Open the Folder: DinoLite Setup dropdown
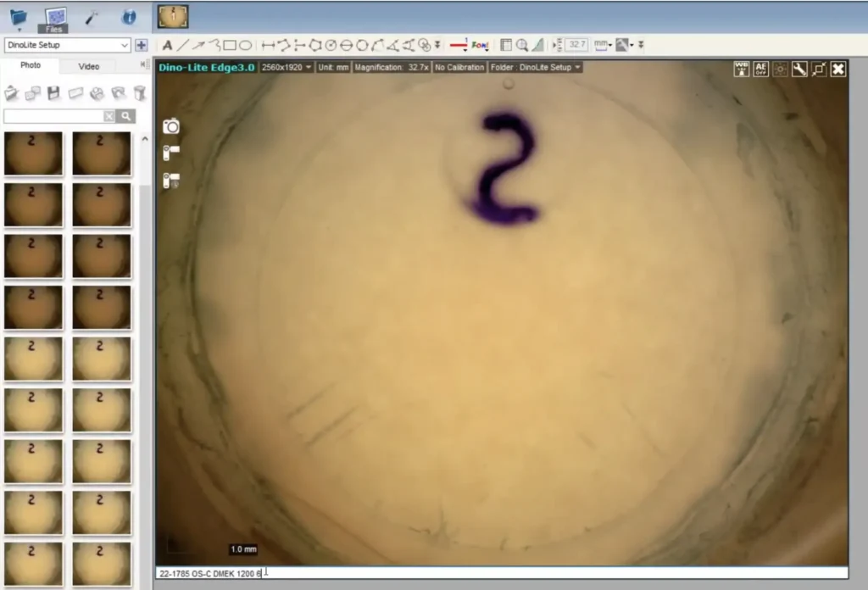 (x=536, y=67)
